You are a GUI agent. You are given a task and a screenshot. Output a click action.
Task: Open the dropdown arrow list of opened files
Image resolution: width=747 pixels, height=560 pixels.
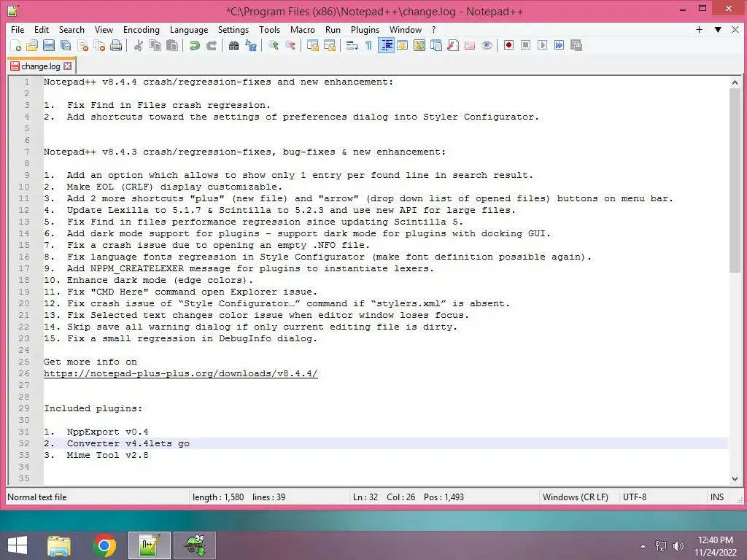[718, 29]
